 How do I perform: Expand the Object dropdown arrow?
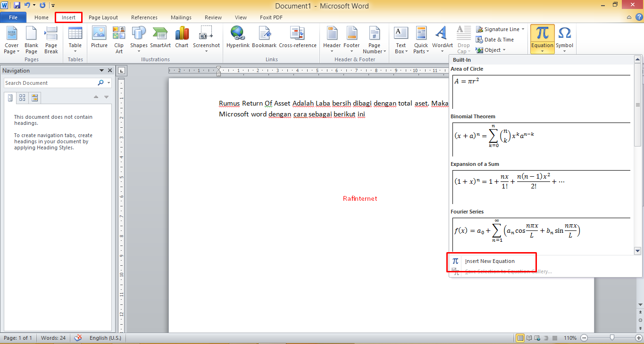click(504, 50)
